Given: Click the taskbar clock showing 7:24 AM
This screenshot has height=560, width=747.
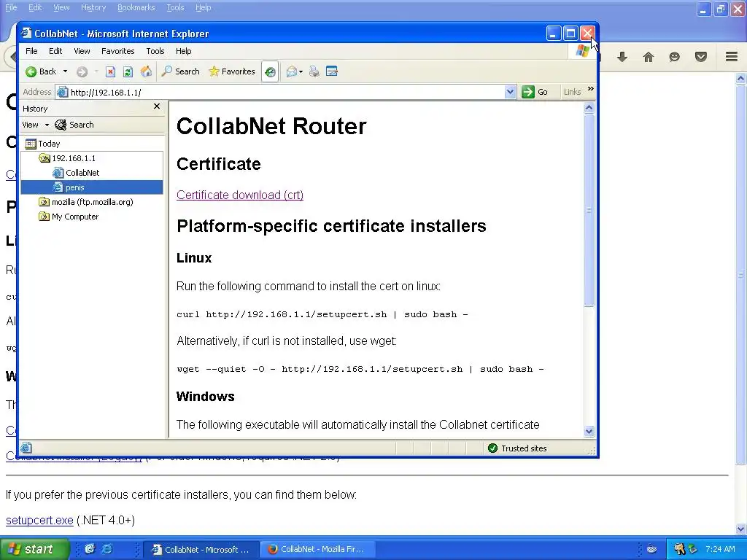Looking at the screenshot, I should (720, 549).
